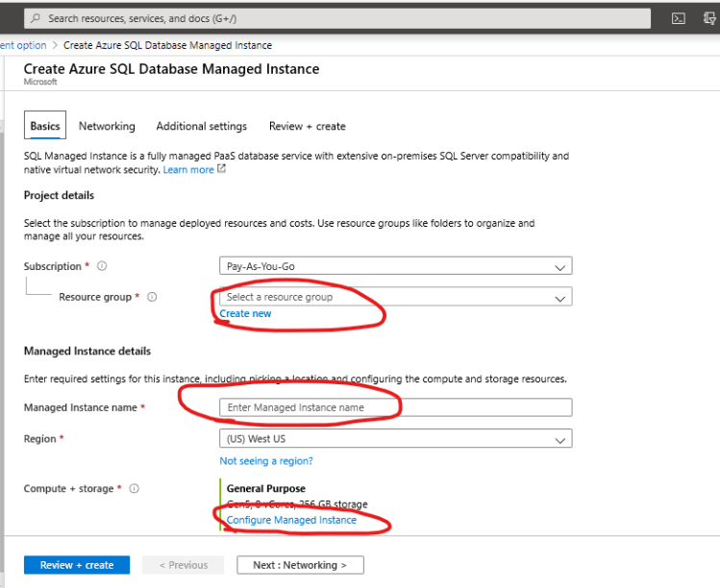Open directory and subscription filter icon
The width and height of the screenshot is (720, 588).
tap(709, 18)
